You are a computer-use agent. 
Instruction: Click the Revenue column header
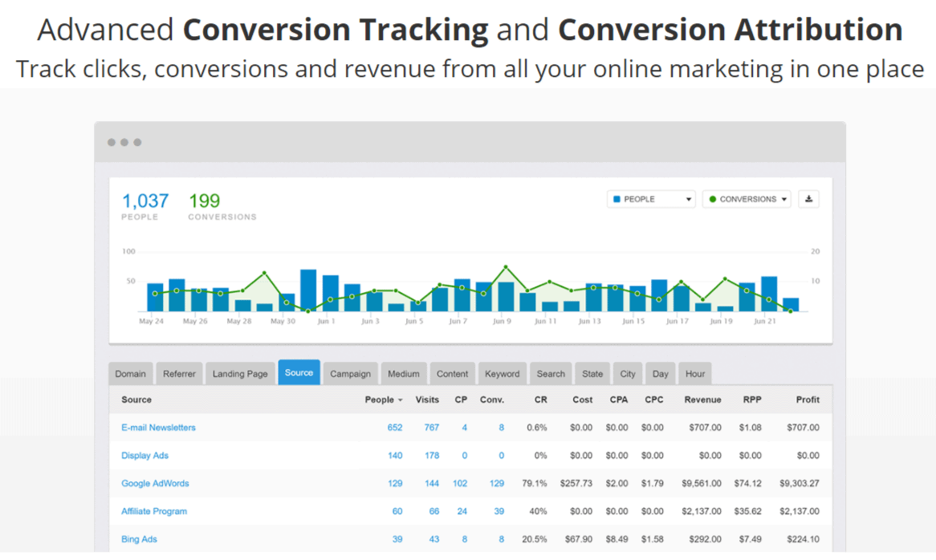pos(702,400)
